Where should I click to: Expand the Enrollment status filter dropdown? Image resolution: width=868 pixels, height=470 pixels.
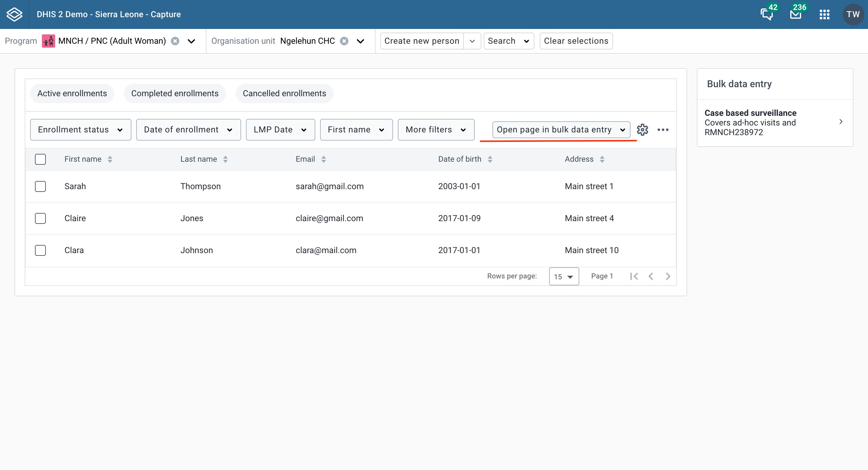pyautogui.click(x=80, y=129)
